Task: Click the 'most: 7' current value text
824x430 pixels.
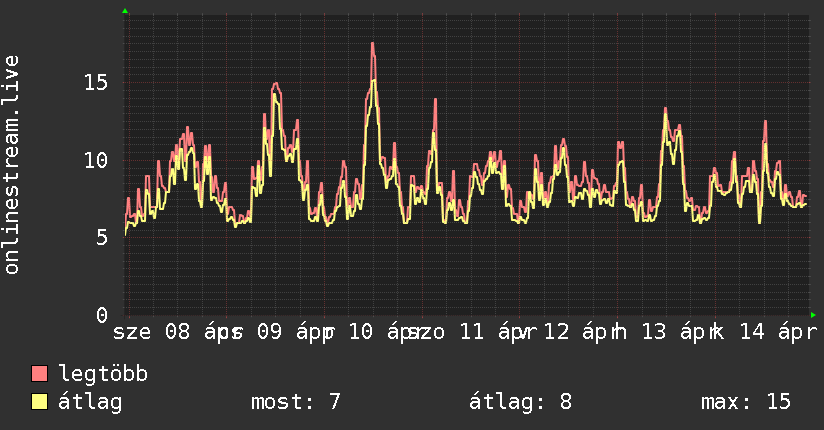Action: pos(296,402)
